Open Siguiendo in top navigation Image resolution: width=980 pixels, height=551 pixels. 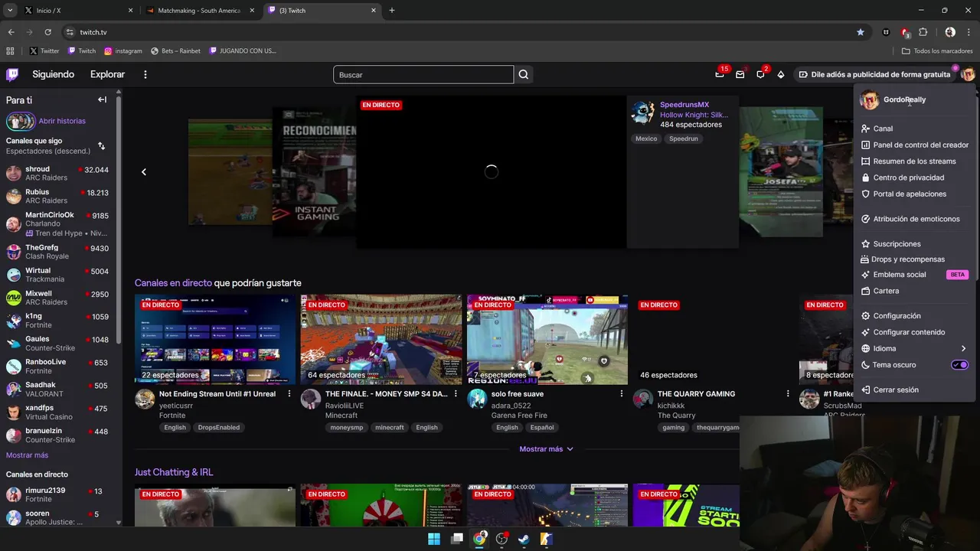pos(53,74)
